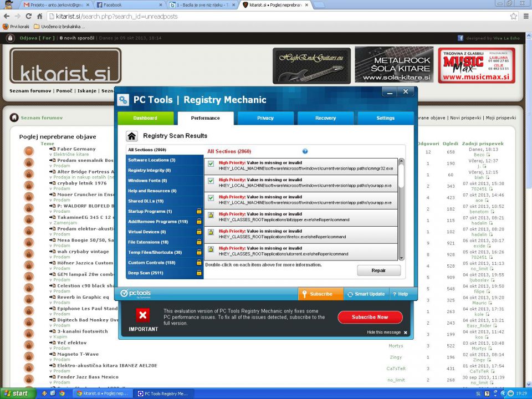Click the Smart Update button
Image resolution: width=532 pixels, height=399 pixels.
366,294
